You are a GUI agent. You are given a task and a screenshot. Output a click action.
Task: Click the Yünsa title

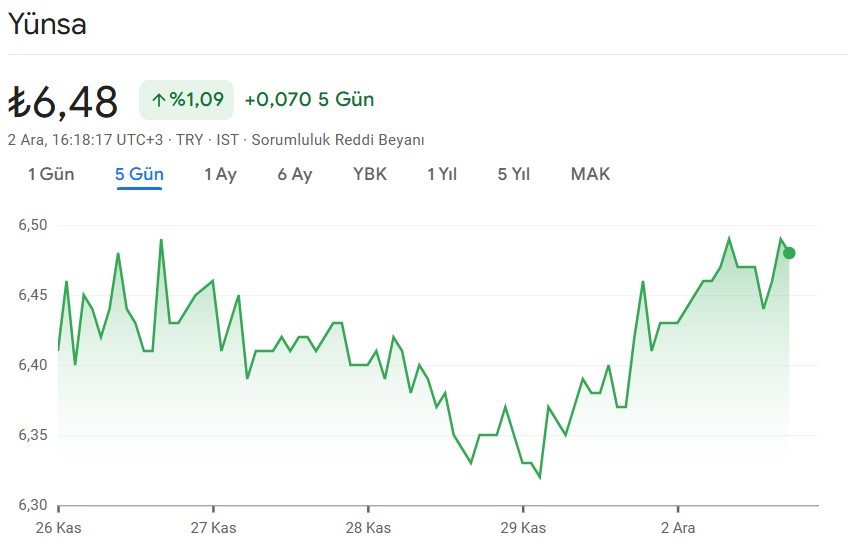[x=47, y=24]
